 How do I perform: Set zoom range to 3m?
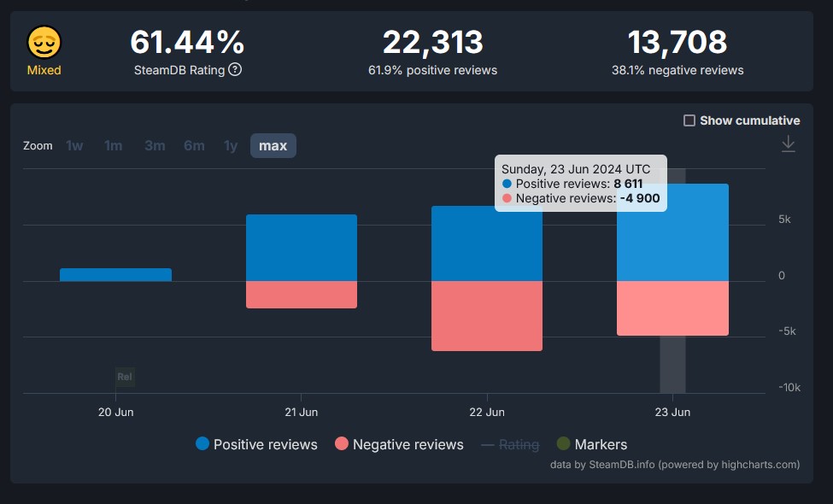155,146
